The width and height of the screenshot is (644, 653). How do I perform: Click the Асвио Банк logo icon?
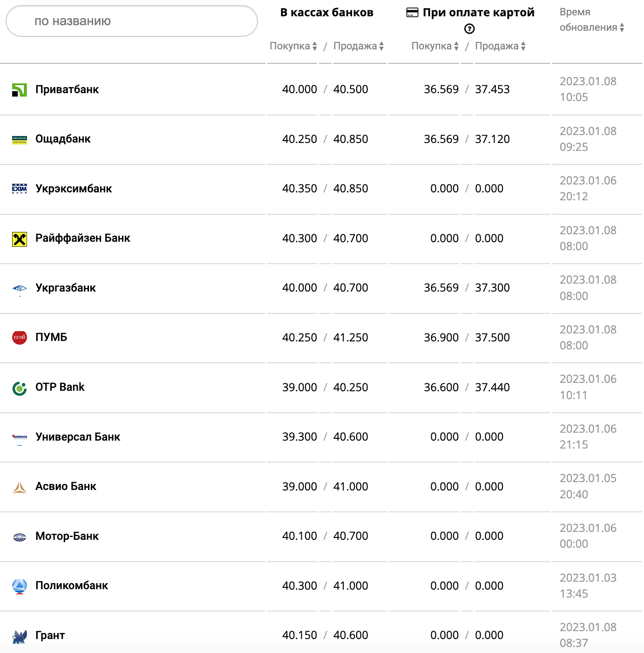click(20, 487)
